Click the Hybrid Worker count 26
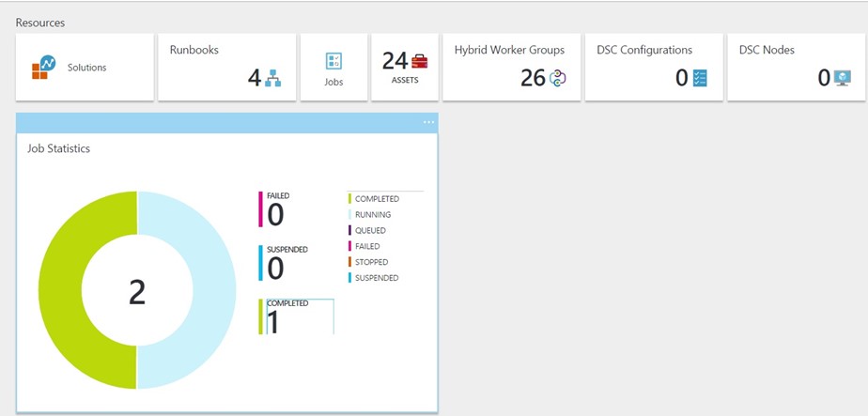Image resolution: width=868 pixels, height=416 pixels. click(x=533, y=78)
